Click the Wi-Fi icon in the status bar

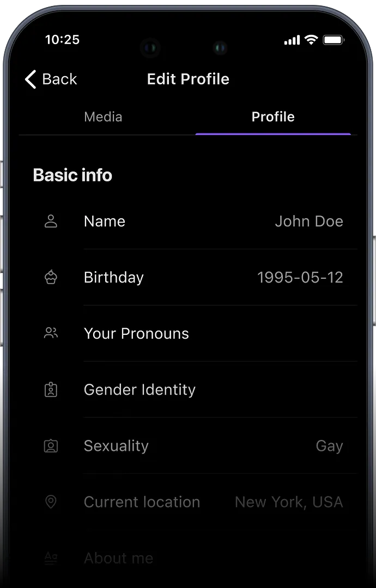point(311,40)
